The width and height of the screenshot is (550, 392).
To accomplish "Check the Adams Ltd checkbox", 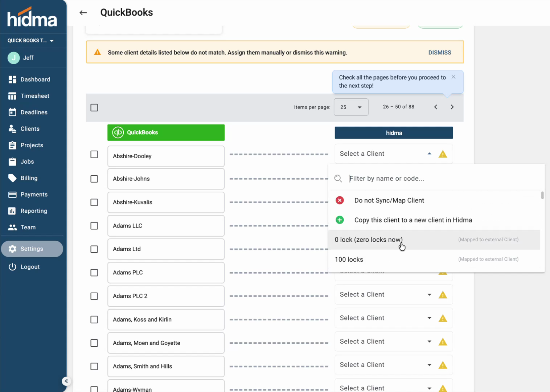I will coord(94,249).
